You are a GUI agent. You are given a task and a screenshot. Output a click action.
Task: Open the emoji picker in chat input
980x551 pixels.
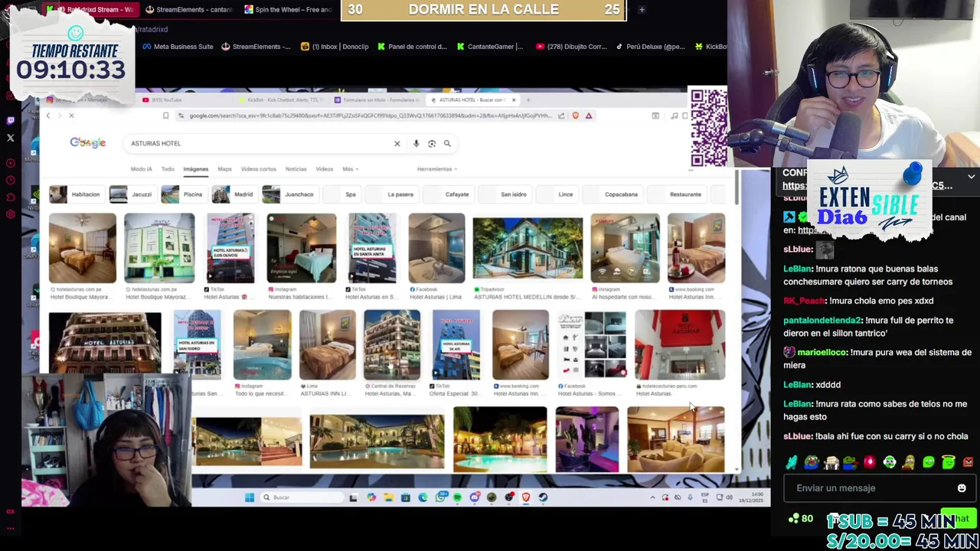point(962,488)
